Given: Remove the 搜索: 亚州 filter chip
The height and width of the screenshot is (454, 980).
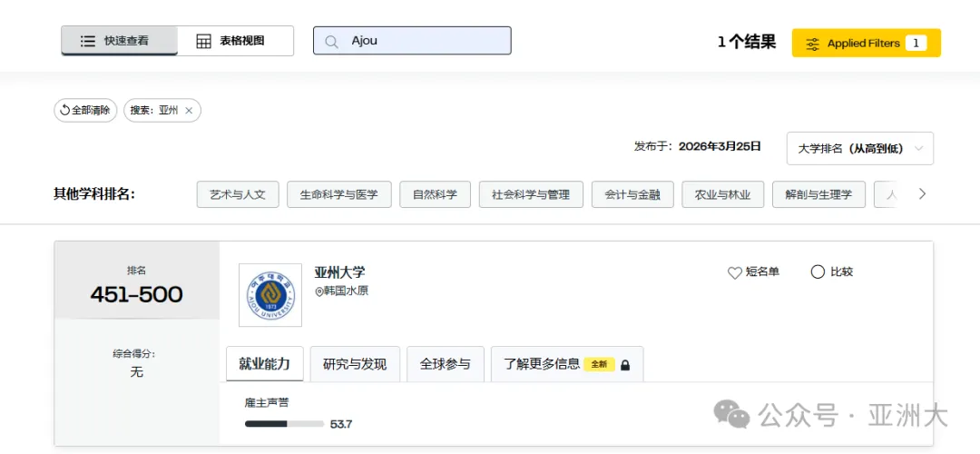Looking at the screenshot, I should click(189, 111).
